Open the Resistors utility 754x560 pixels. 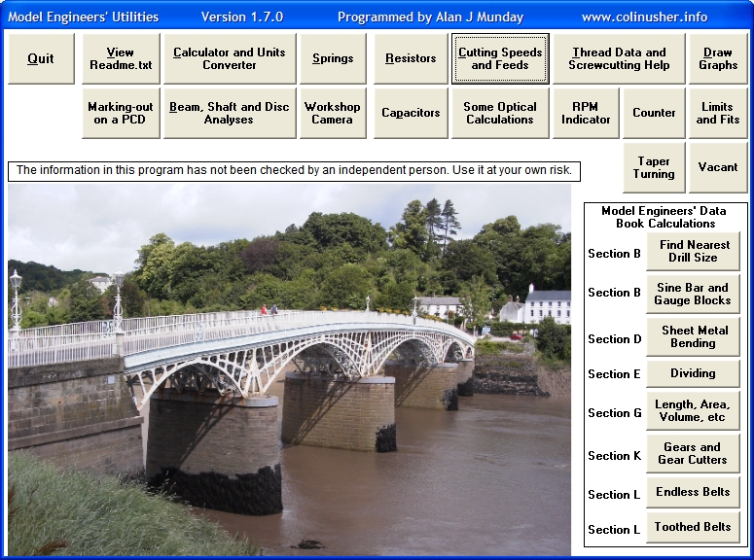point(411,58)
